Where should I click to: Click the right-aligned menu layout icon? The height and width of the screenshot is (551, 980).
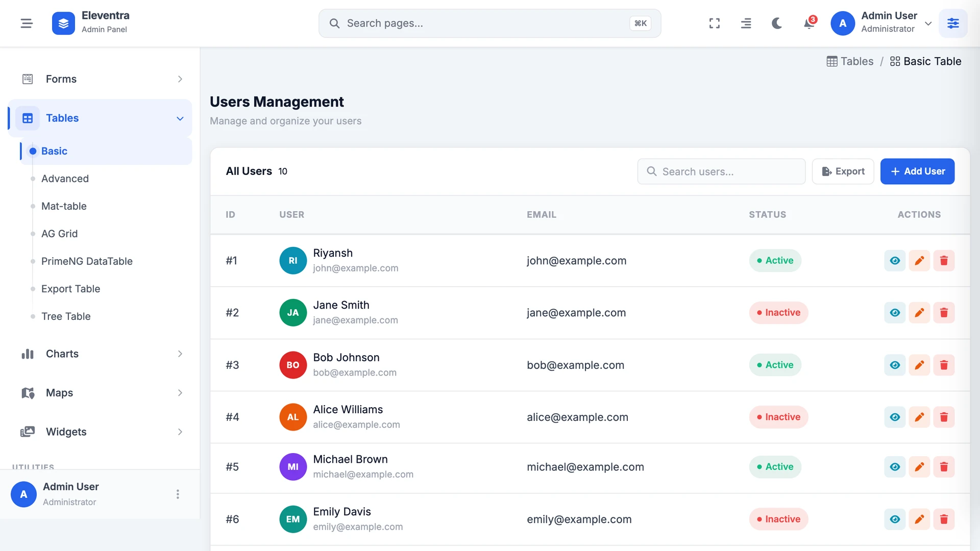746,23
